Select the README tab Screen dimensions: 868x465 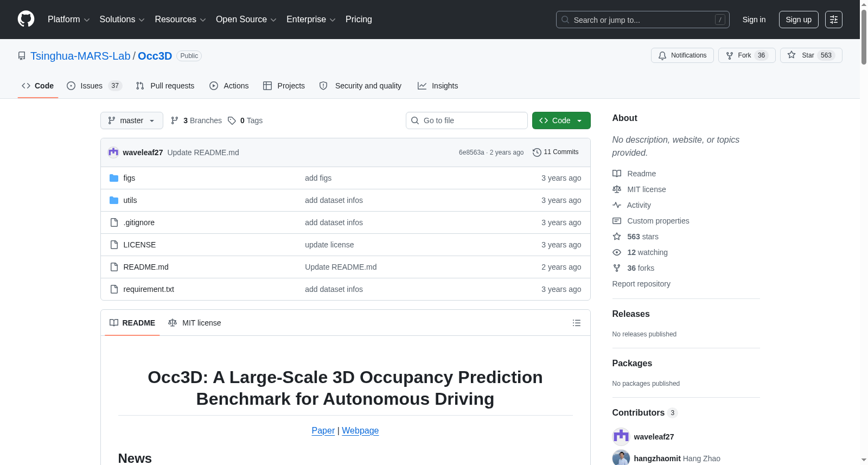pyautogui.click(x=132, y=323)
